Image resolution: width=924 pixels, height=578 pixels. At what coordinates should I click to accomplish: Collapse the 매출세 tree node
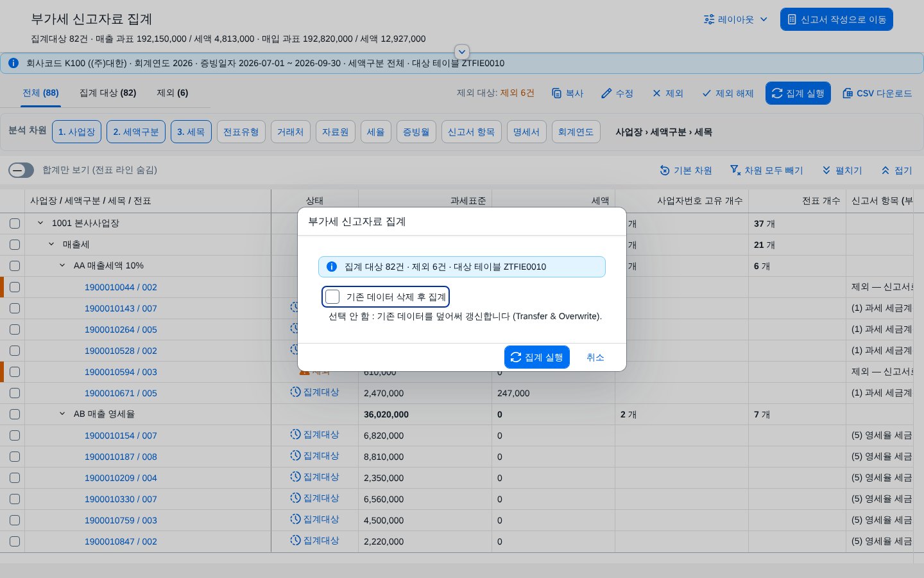(51, 244)
